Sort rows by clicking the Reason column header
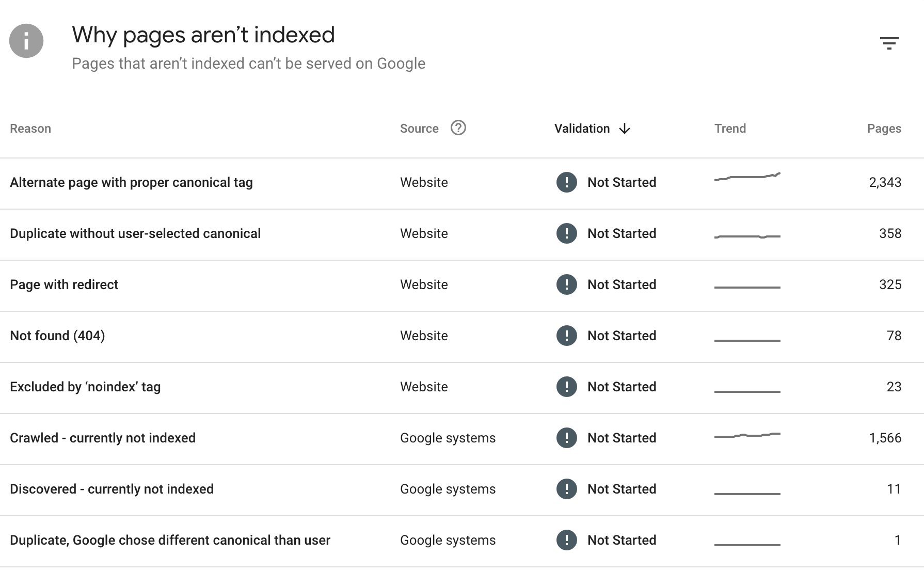Image resolution: width=924 pixels, height=571 pixels. (x=30, y=128)
